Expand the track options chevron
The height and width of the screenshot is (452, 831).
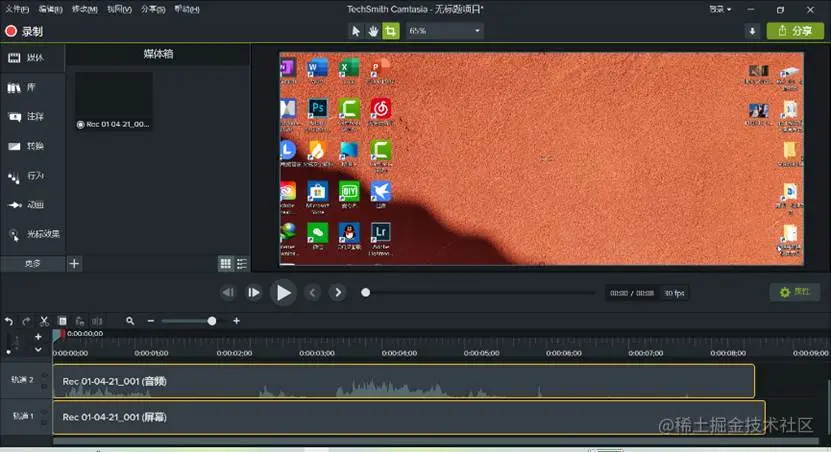tap(38, 349)
